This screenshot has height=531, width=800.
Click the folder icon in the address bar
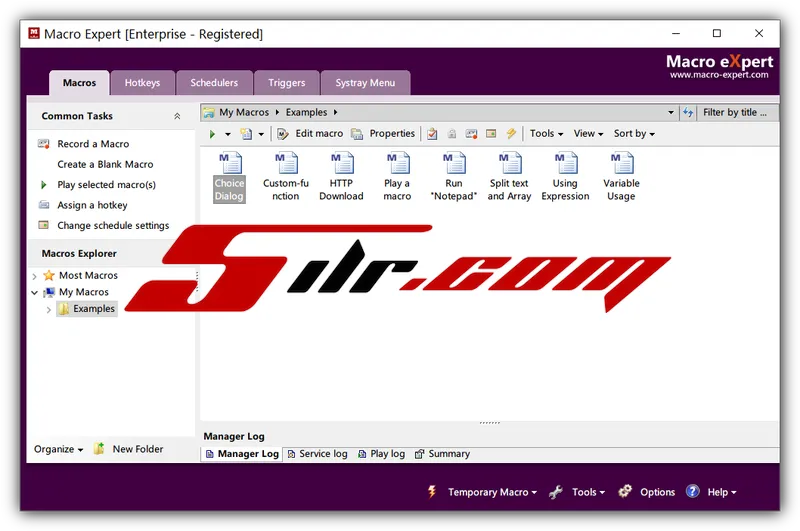point(209,113)
